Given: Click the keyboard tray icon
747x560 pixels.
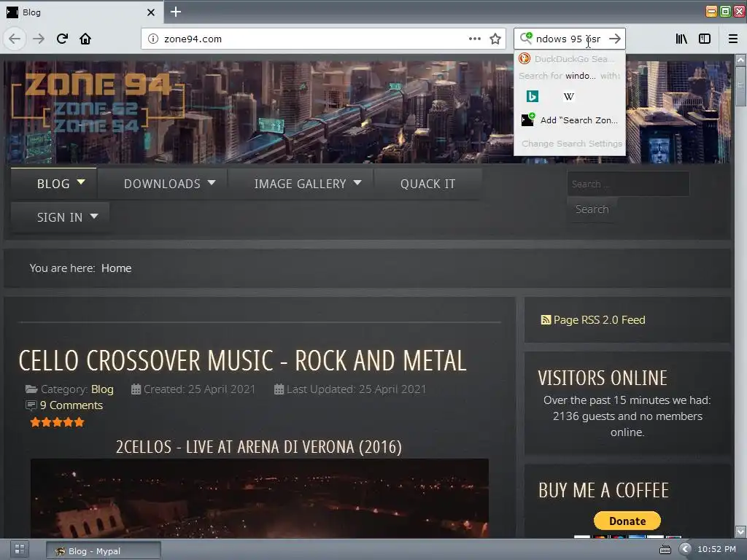Looking at the screenshot, I should point(665,550).
